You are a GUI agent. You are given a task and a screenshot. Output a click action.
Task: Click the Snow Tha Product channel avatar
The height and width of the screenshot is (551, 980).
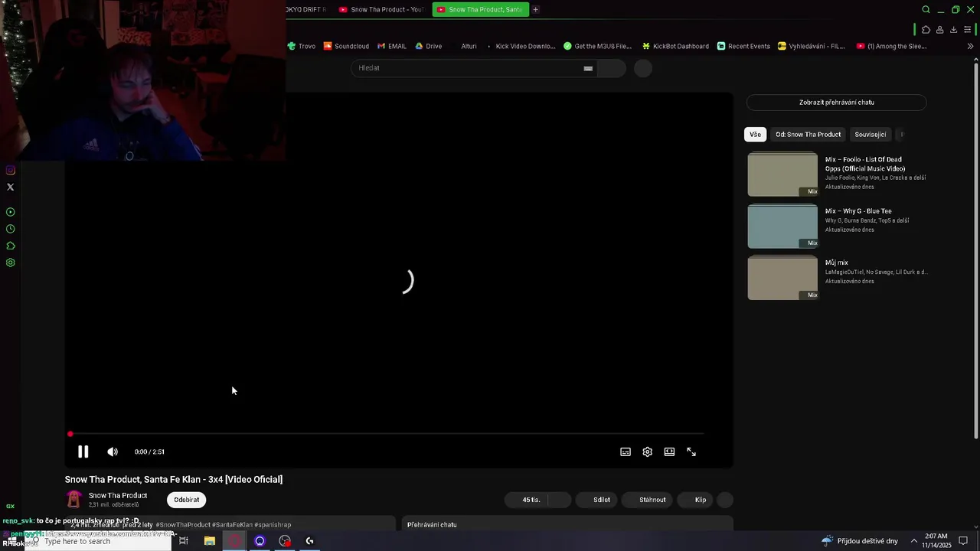tap(73, 500)
